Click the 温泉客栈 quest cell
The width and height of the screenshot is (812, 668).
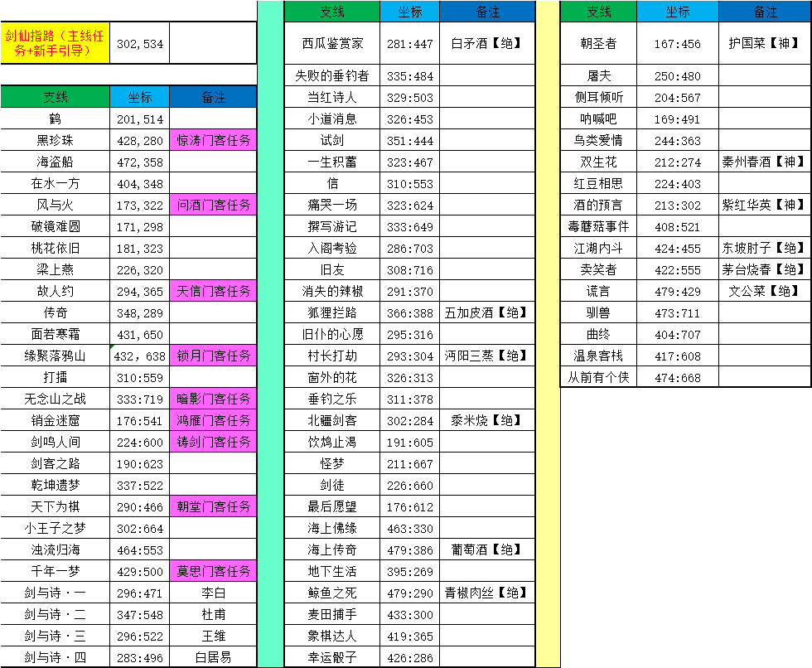[x=598, y=356]
